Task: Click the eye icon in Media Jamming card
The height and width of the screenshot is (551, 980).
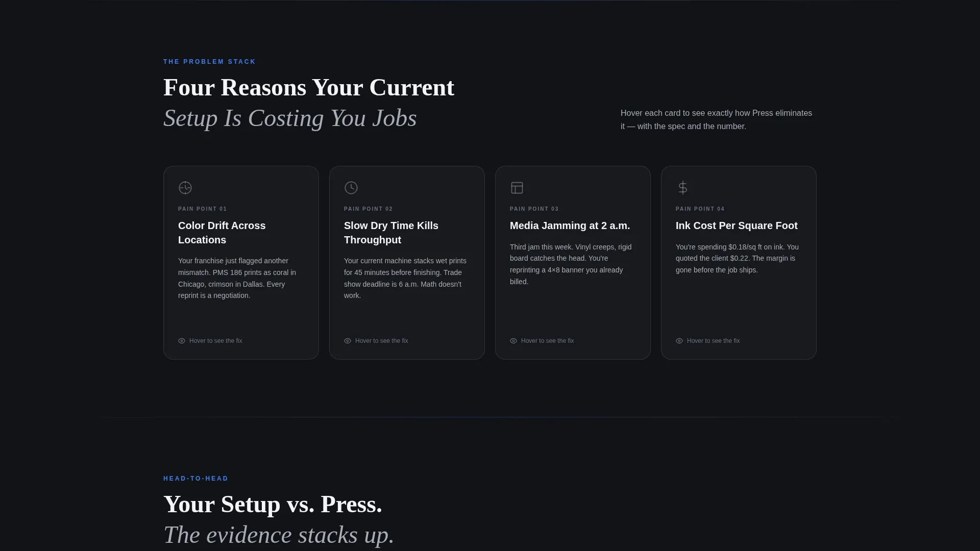Action: click(513, 341)
